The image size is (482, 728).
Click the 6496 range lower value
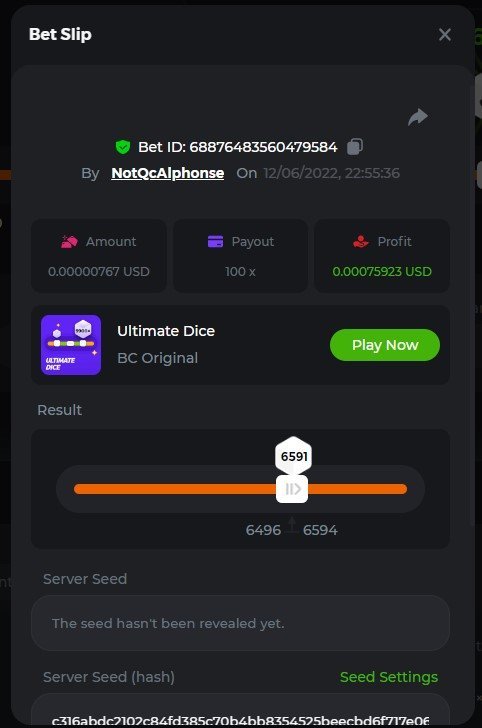coord(263,530)
